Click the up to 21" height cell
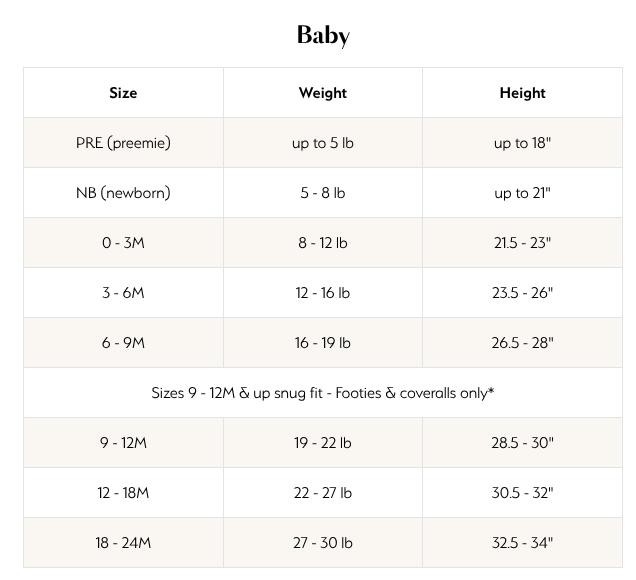The height and width of the screenshot is (580, 636). [x=522, y=193]
